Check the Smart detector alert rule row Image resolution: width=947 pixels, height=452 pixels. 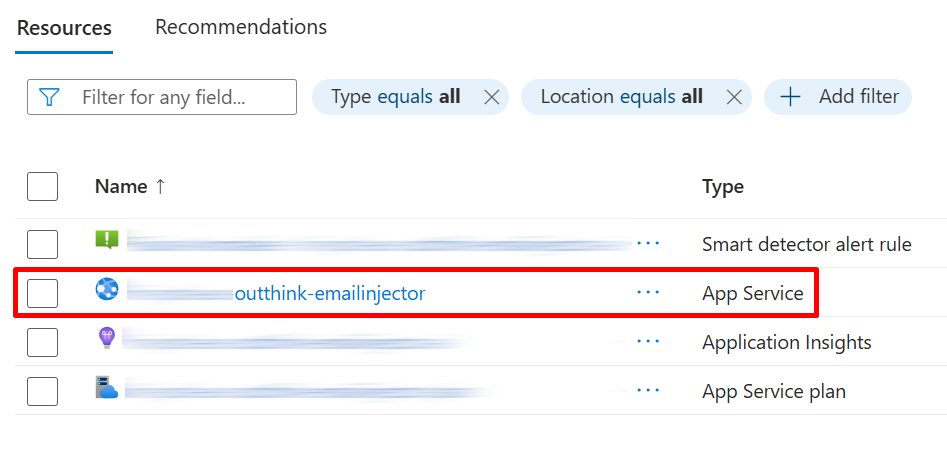click(x=42, y=243)
